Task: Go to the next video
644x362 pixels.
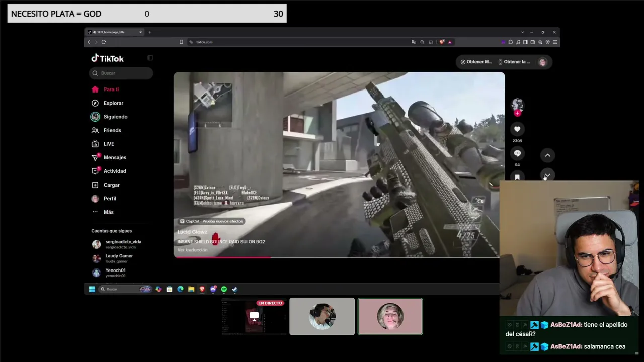Action: click(x=547, y=175)
